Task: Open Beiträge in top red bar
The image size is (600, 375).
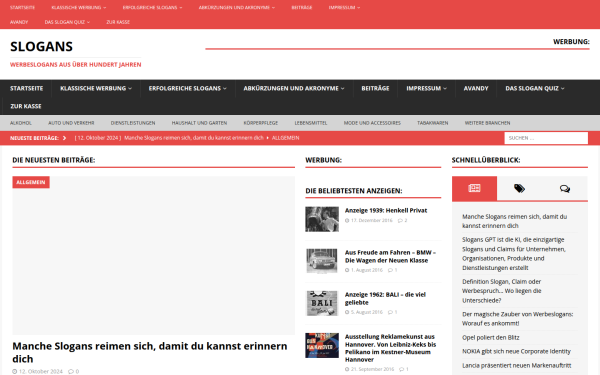Action: [x=302, y=7]
